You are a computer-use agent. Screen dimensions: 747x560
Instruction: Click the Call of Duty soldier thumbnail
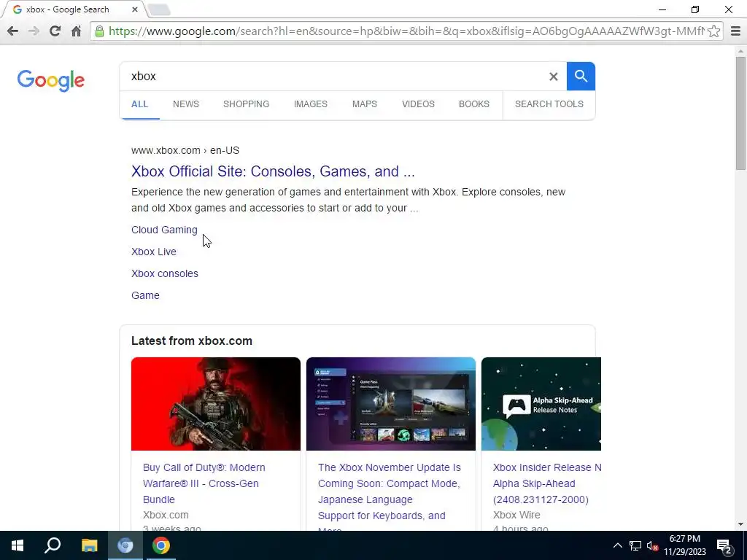[216, 404]
